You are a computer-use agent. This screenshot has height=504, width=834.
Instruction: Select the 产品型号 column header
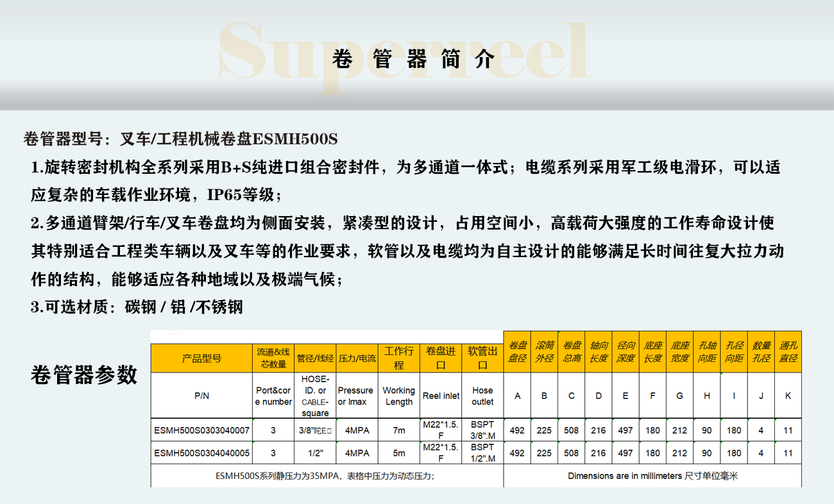point(201,358)
